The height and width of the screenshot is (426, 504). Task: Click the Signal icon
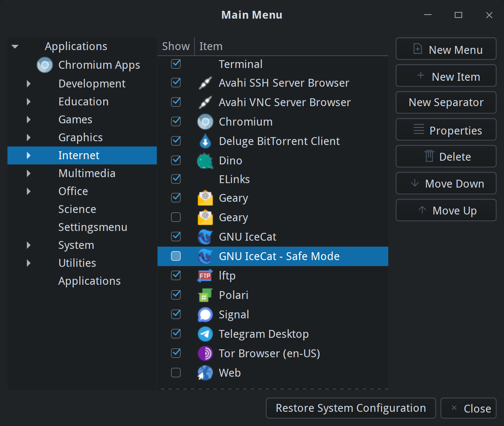tap(205, 315)
